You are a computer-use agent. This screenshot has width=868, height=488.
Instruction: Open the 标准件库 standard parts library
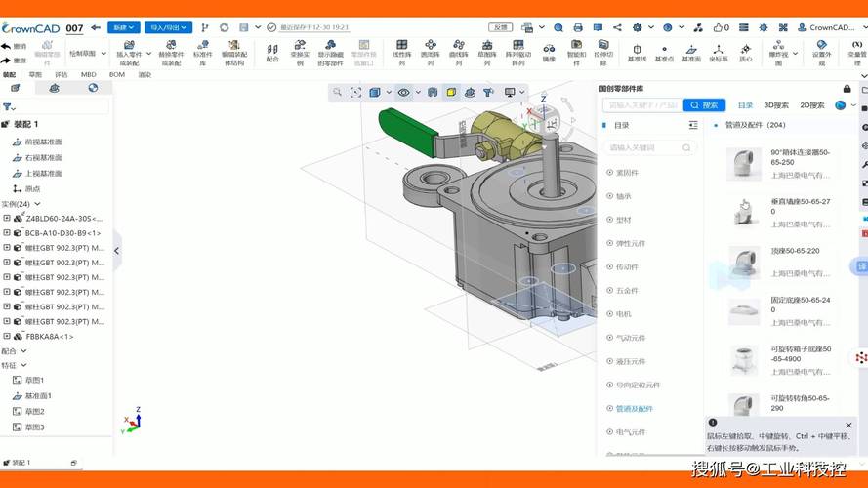pos(203,53)
